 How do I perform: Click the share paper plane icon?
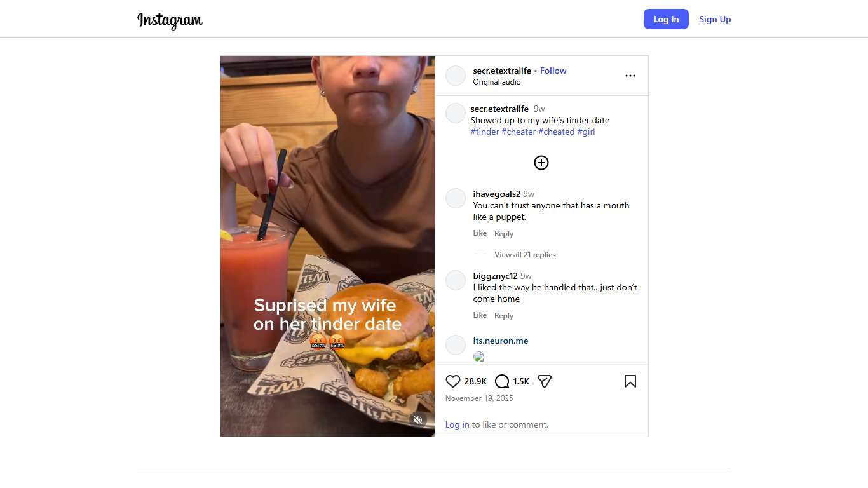[x=545, y=381]
